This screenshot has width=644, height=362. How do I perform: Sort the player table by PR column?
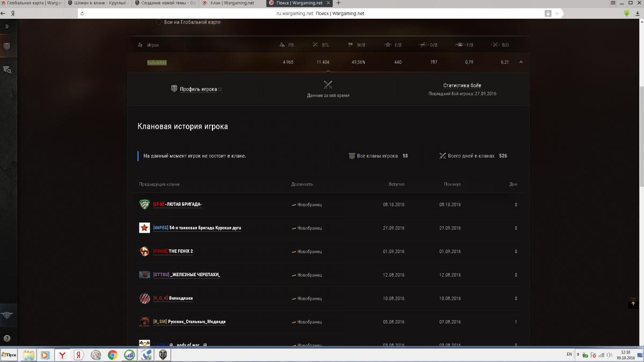(288, 45)
